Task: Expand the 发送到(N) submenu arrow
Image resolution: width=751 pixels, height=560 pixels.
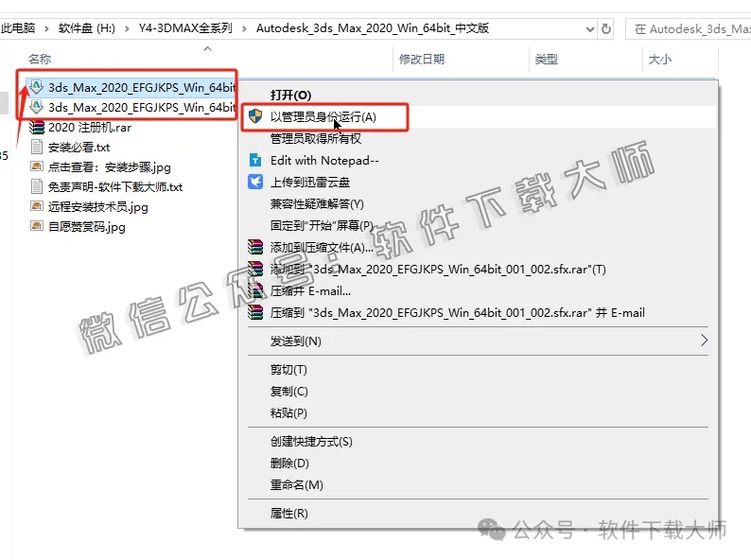Action: point(704,341)
